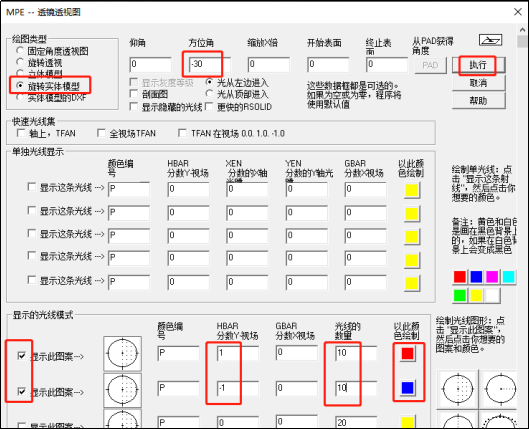
Task: Click 光线的数量 field in blue pattern row
Action: click(x=356, y=389)
